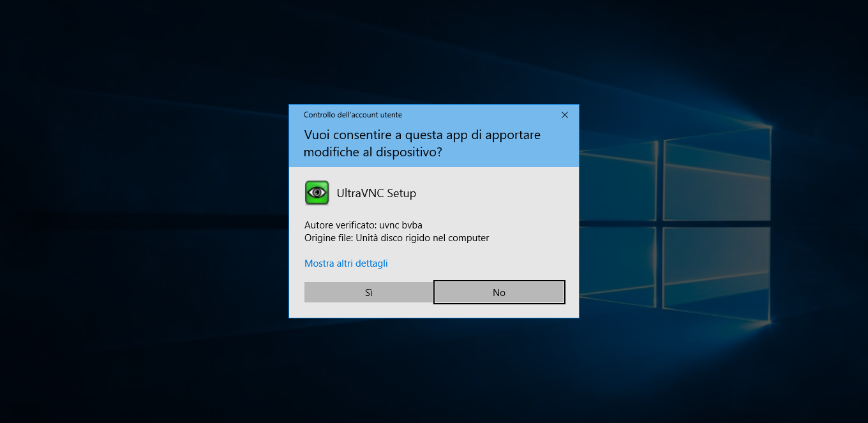868x423 pixels.
Task: Click the UltraVNC Setup eye icon
Action: (317, 193)
